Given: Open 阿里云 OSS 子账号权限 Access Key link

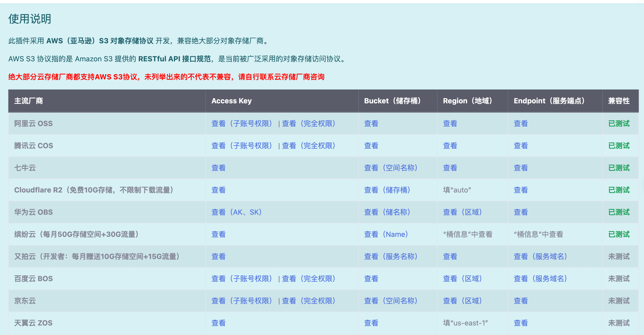Looking at the screenshot, I should (x=242, y=124).
